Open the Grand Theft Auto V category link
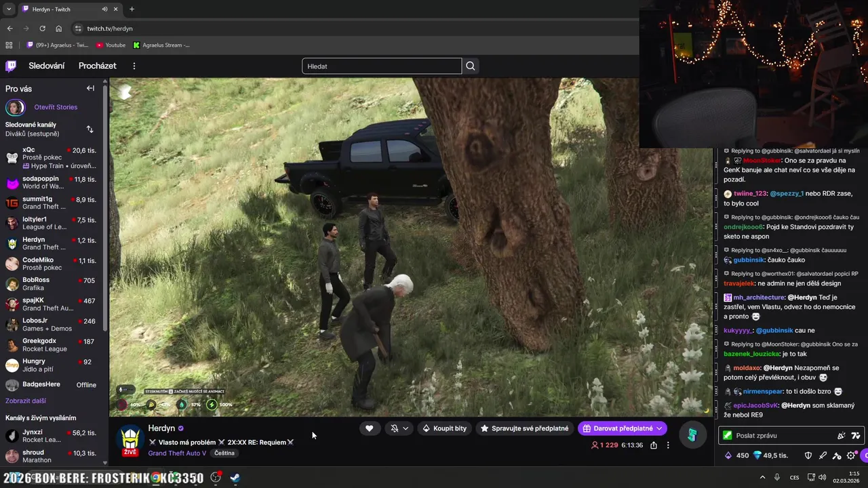Image resolution: width=868 pixels, height=488 pixels. (x=178, y=453)
